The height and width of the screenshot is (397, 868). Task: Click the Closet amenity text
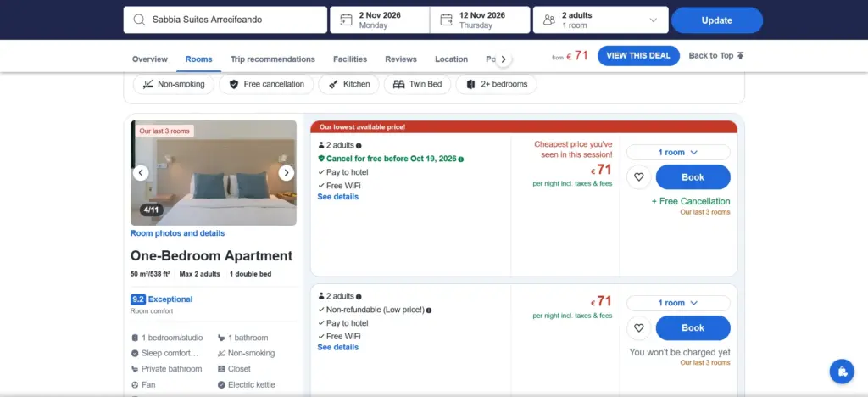coord(239,369)
